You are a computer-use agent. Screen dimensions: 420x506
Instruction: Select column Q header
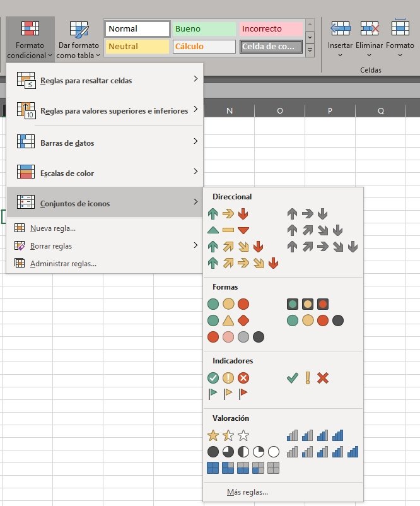pyautogui.click(x=381, y=110)
